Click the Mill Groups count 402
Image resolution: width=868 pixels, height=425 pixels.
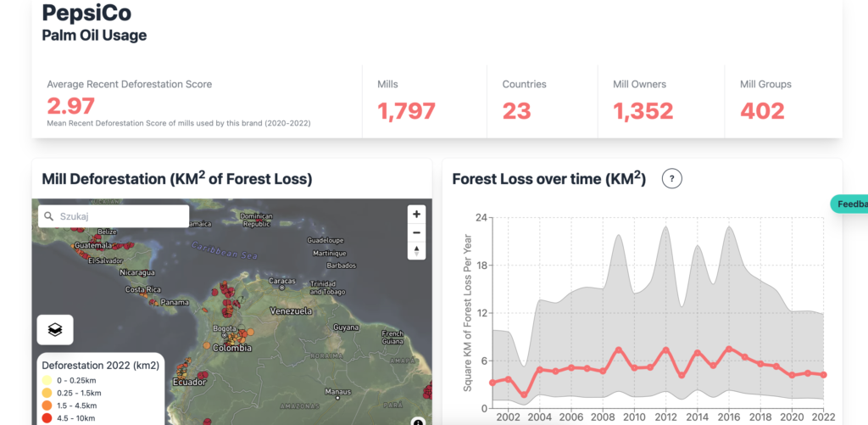coord(762,111)
